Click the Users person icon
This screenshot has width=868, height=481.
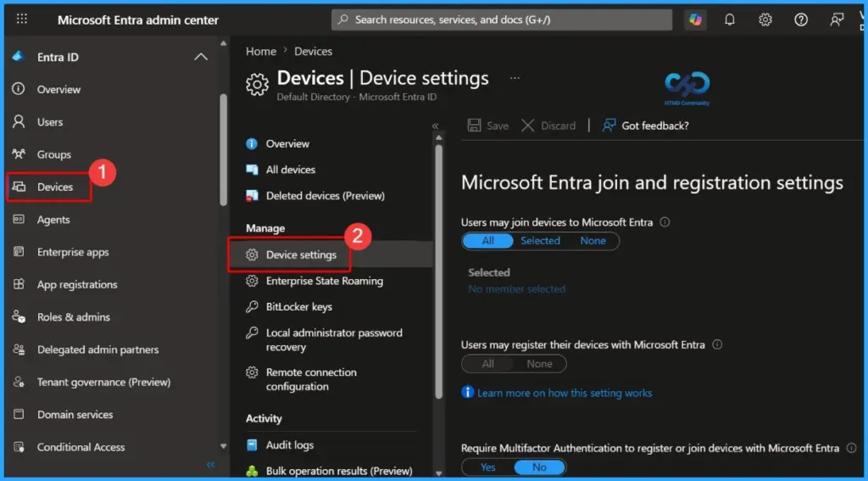tap(19, 121)
